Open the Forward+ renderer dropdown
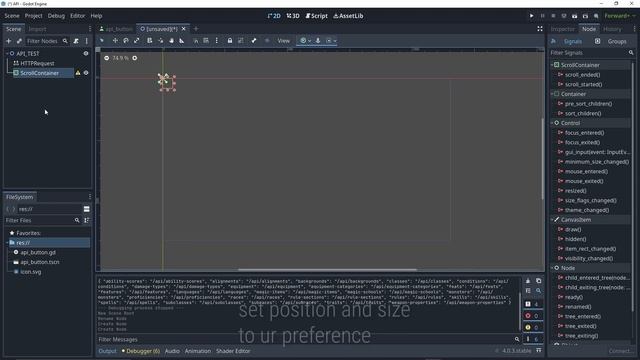 620,16
